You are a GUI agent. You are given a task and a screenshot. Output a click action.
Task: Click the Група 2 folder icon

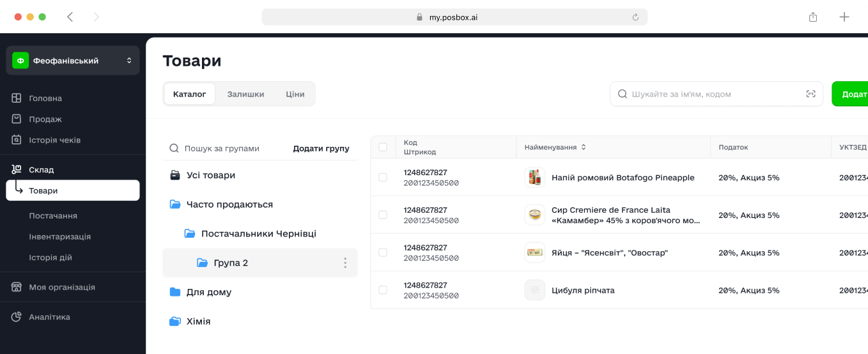pyautogui.click(x=203, y=263)
